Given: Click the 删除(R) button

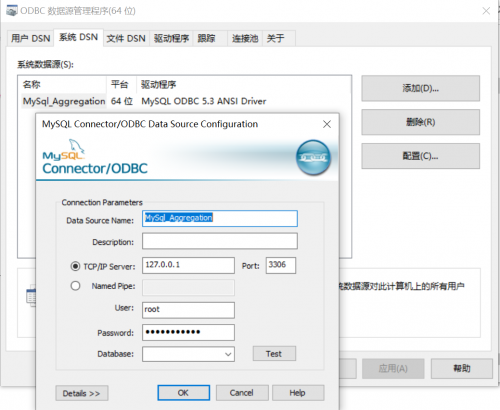Looking at the screenshot, I should coord(421,122).
